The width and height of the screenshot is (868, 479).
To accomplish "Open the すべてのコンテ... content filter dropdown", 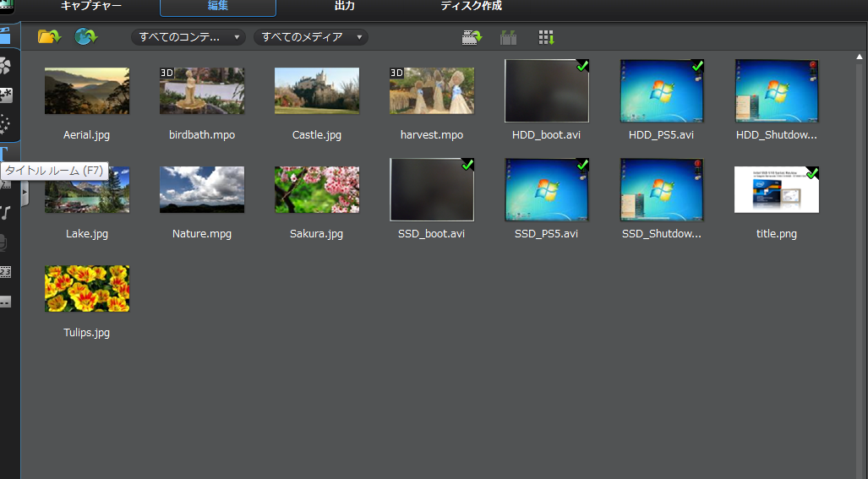I will [188, 37].
